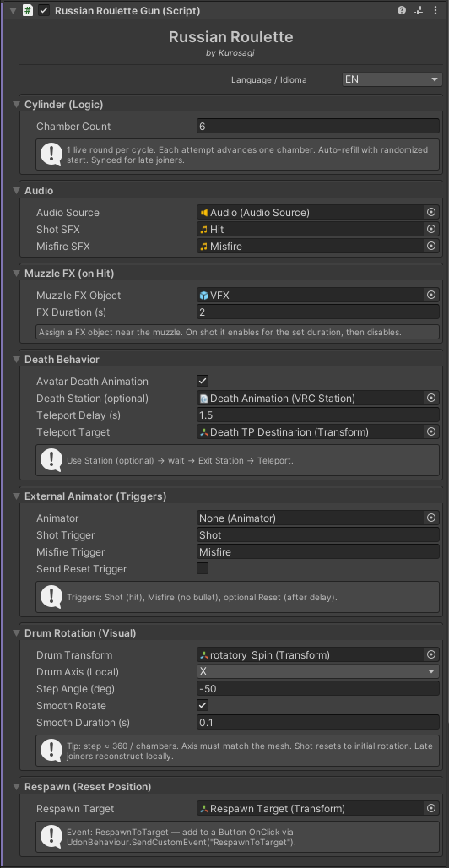
Task: Collapse the Death Behavior section
Action: click(x=15, y=360)
